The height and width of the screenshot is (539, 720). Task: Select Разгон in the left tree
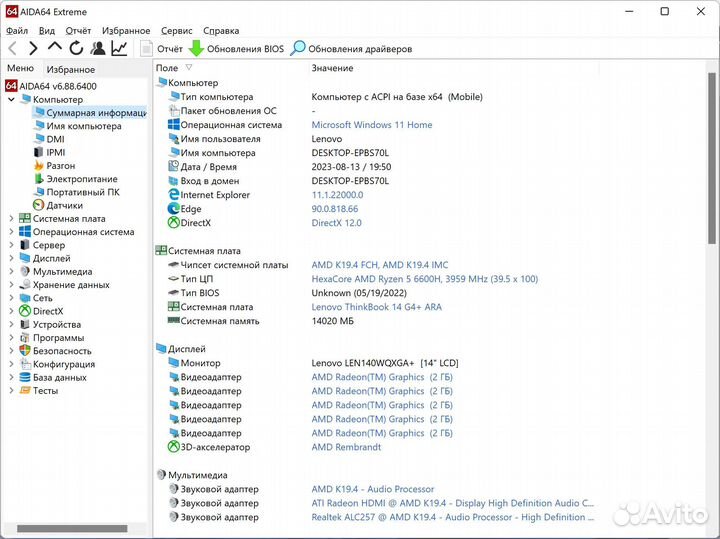[x=60, y=166]
